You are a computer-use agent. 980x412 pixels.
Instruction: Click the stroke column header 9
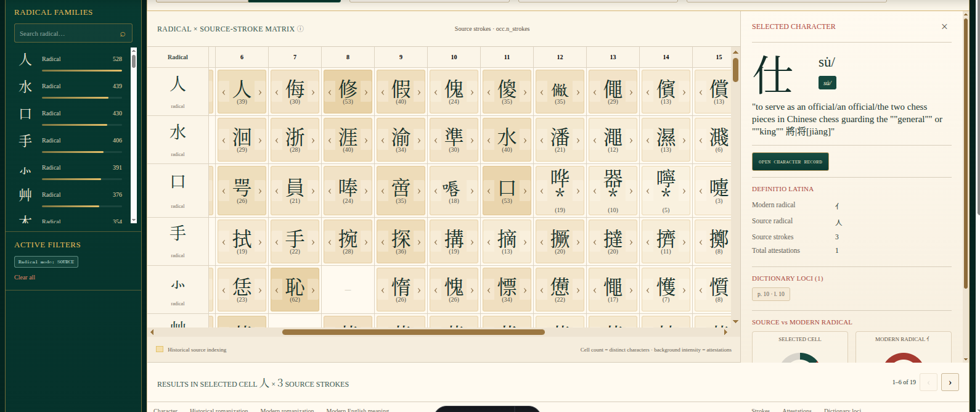(401, 57)
